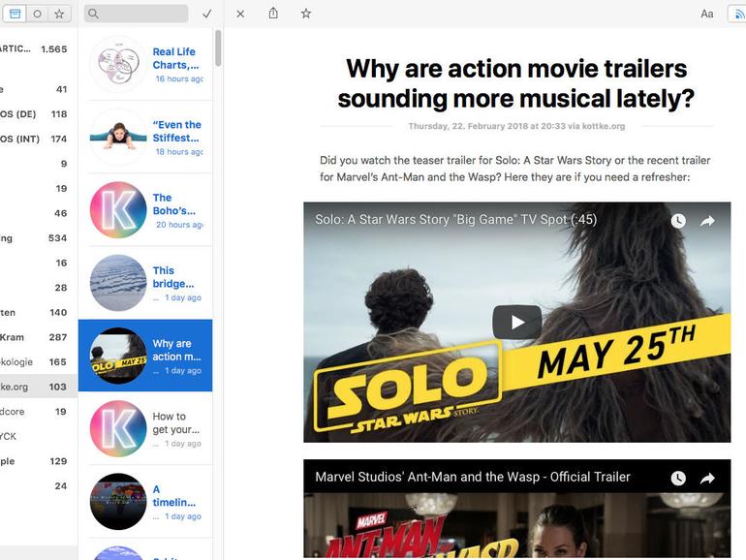This screenshot has height=560, width=746.
Task: Open the share menu icon
Action: tap(273, 14)
